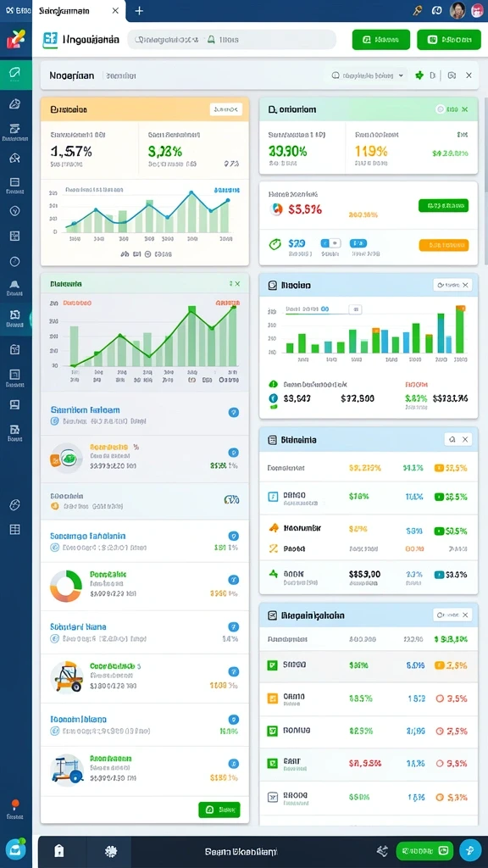488x868 pixels.
Task: Toggle the radio circle in green card header
Action: 440,109
